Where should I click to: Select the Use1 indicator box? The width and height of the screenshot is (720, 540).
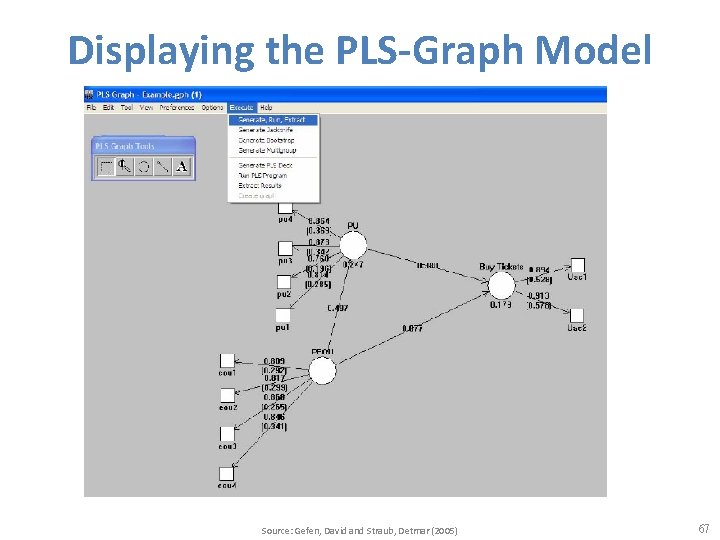click(578, 265)
